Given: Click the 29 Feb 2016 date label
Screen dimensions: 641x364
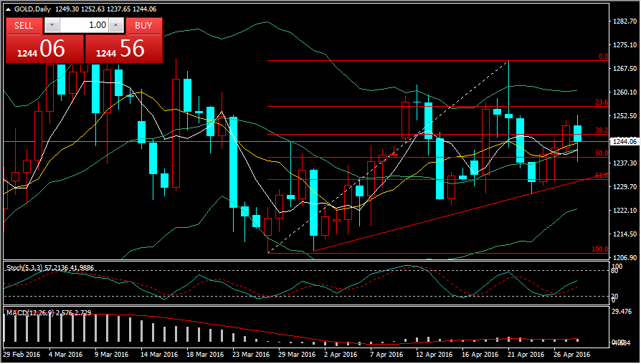Looking at the screenshot, I should pos(22,354).
